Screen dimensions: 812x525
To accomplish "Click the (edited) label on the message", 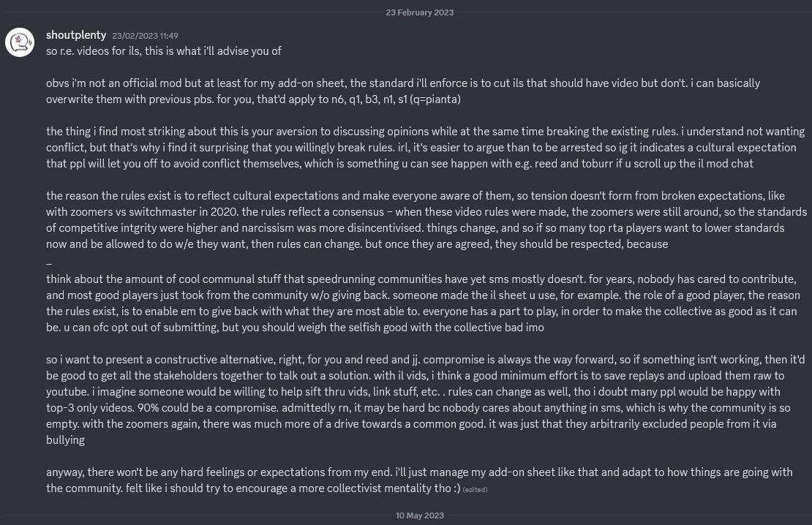I will 475,490.
